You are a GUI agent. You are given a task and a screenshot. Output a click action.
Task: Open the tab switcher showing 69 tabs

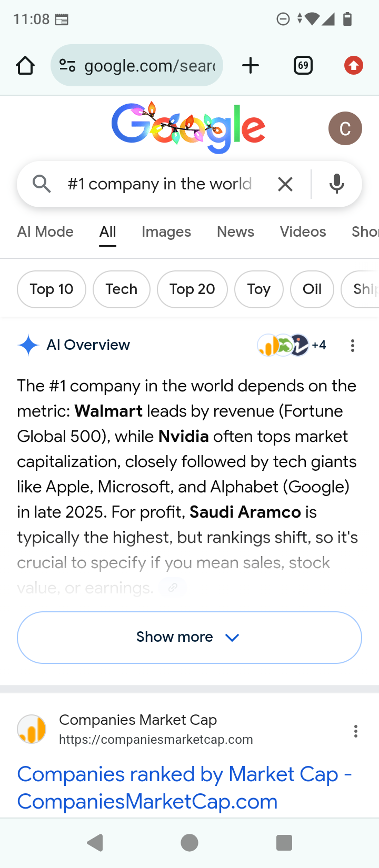click(x=303, y=66)
